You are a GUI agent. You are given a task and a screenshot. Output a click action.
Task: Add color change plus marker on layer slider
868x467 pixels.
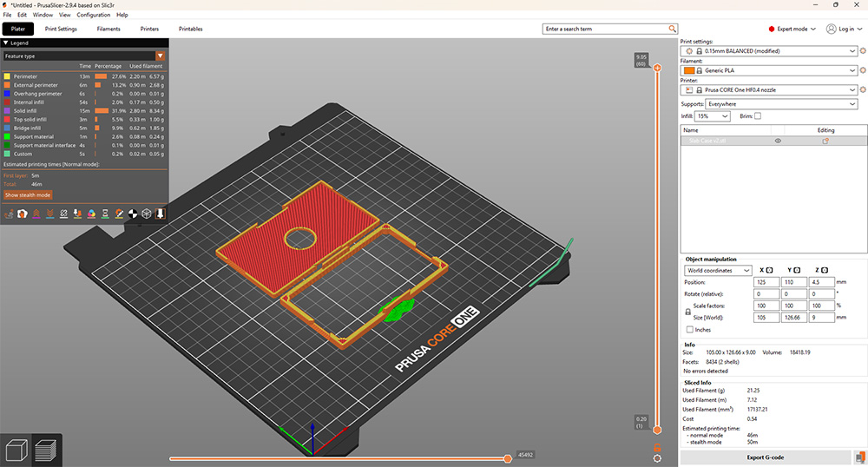(x=657, y=68)
